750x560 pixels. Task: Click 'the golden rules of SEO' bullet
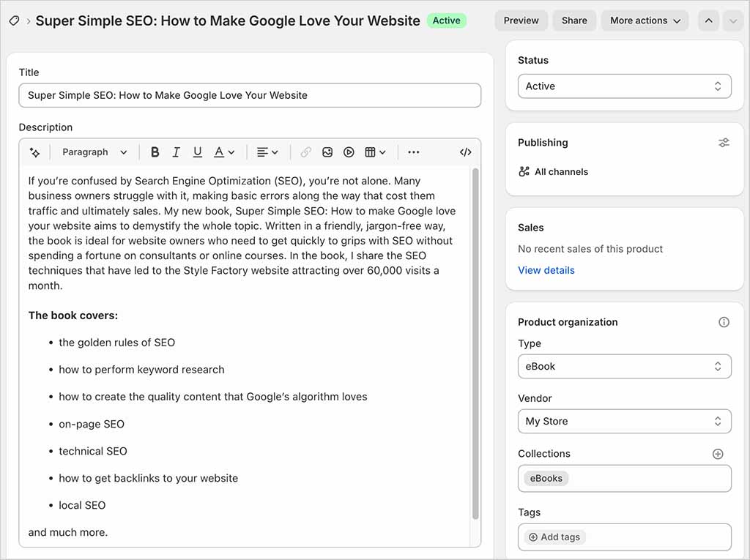point(116,343)
